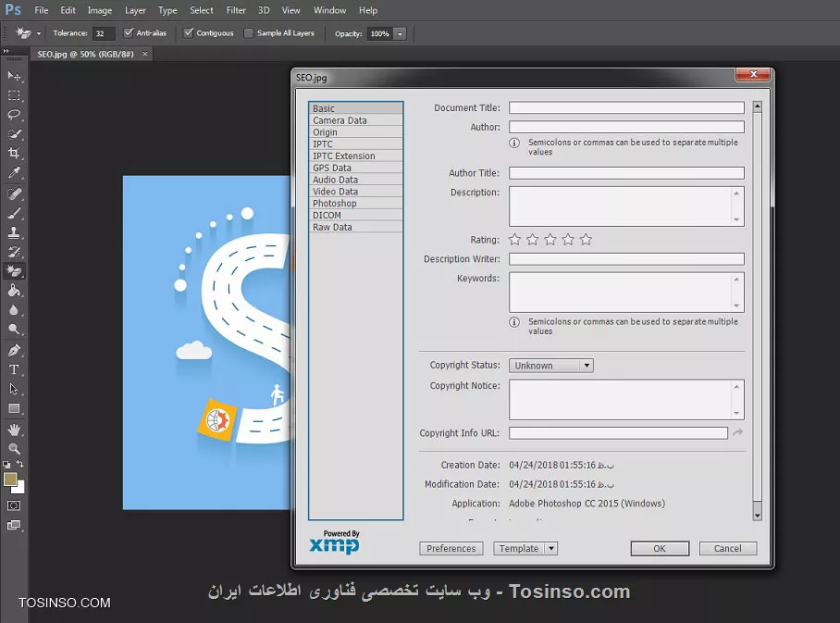Open the tool preset picker dropdown

(x=39, y=33)
